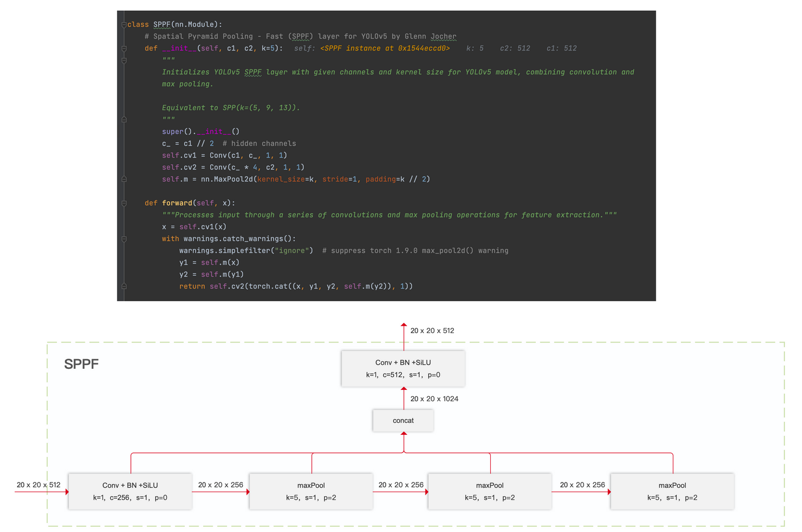The height and width of the screenshot is (532, 802).
Task: Click the SPPF class name in the code
Action: (x=162, y=24)
